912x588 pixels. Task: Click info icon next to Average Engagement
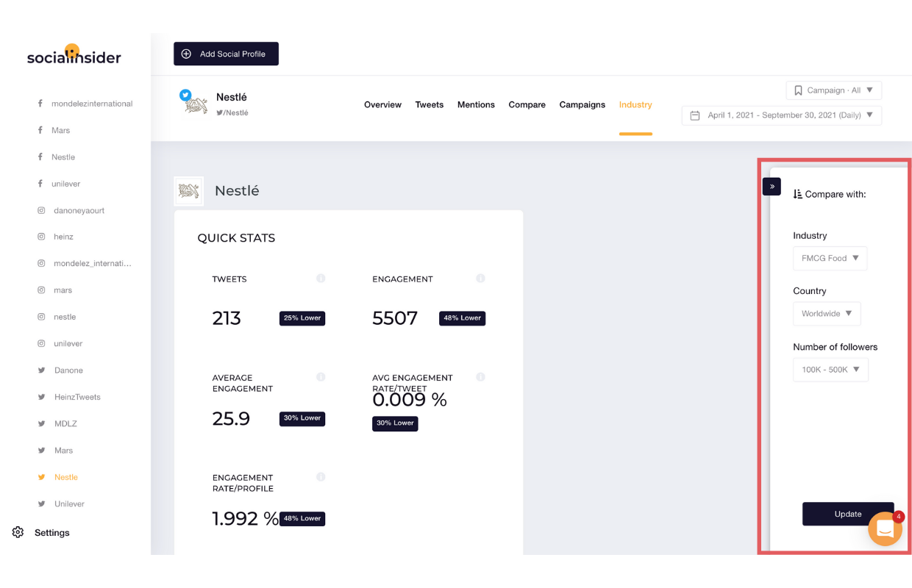coord(321,376)
